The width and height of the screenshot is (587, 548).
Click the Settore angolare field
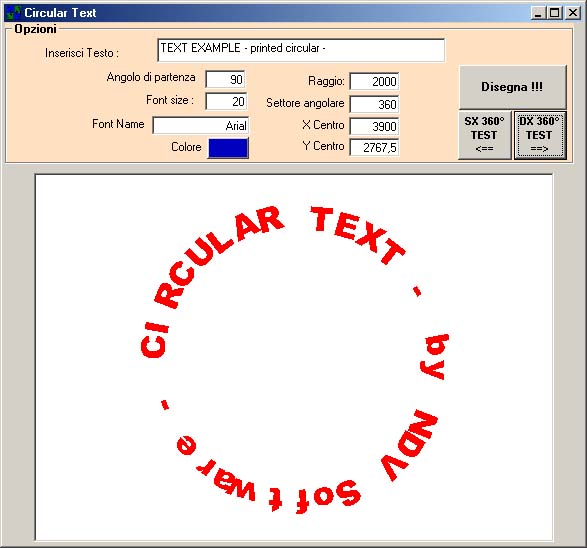374,104
